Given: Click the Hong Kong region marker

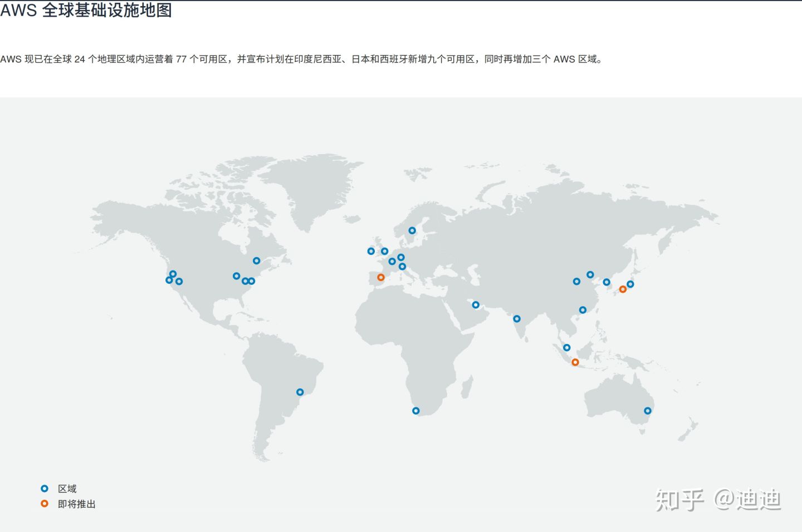Looking at the screenshot, I should (x=583, y=310).
